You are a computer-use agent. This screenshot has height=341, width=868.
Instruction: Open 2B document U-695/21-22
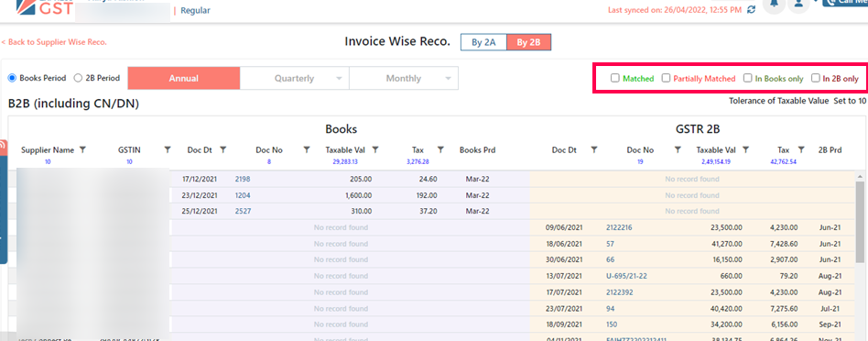click(626, 276)
